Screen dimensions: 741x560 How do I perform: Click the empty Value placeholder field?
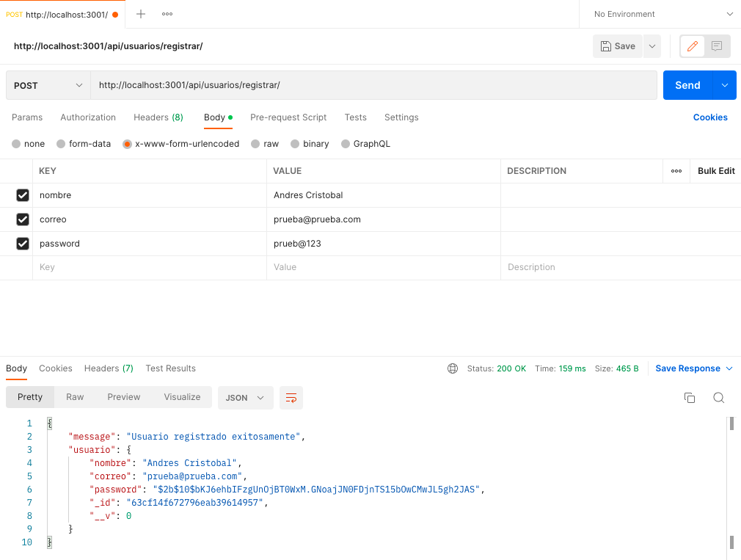pos(384,267)
